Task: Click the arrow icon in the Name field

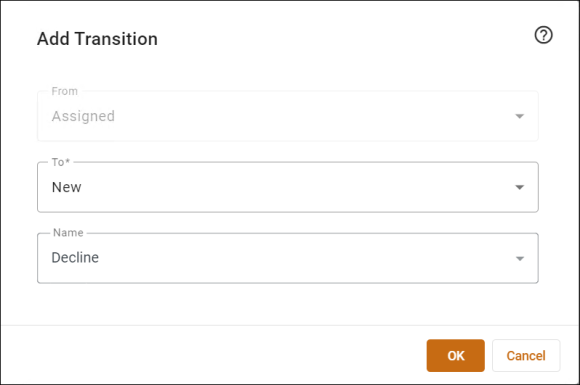Action: tap(520, 259)
